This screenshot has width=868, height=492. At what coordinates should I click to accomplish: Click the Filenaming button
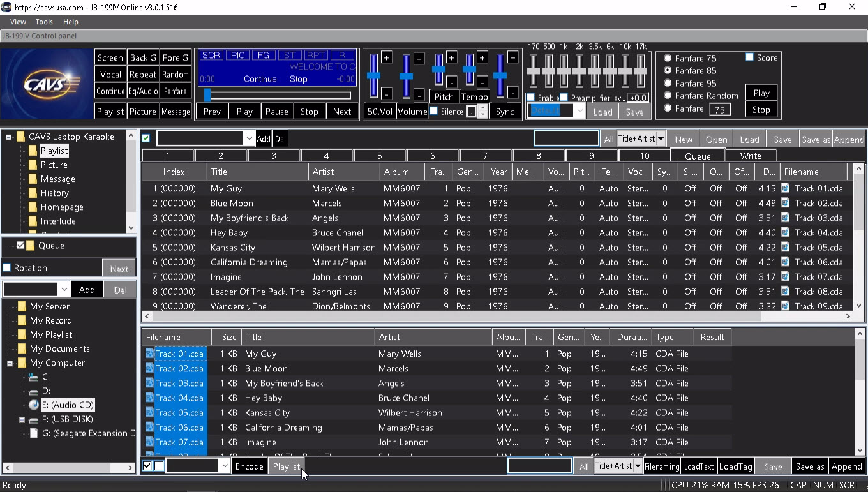click(662, 466)
